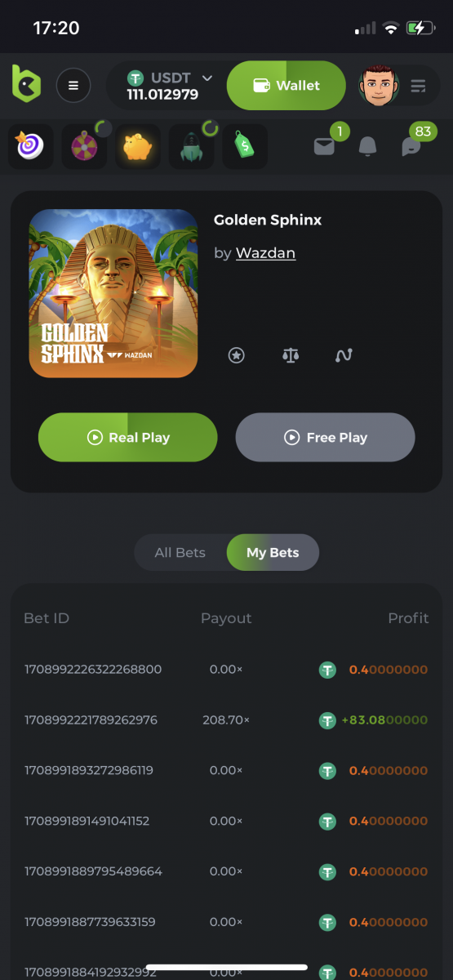Start Real Play for Golden Sphinx
This screenshot has width=453, height=980.
128,438
